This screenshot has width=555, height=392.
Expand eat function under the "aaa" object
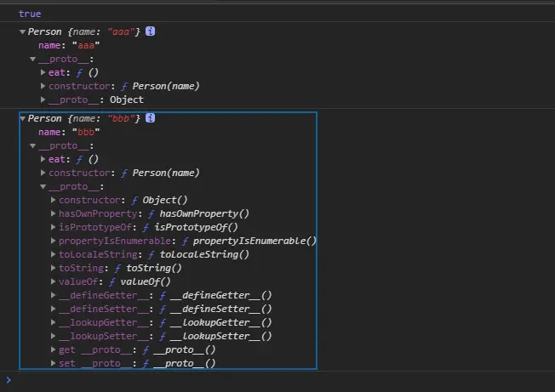(x=43, y=72)
